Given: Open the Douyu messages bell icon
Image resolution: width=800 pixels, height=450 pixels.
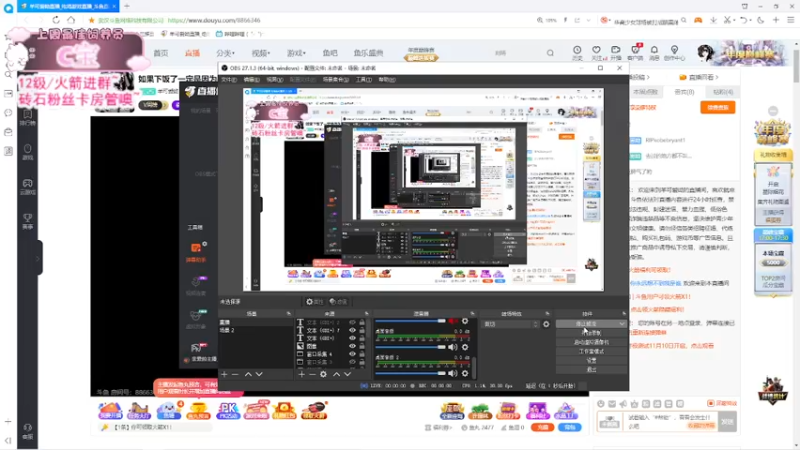Looking at the screenshot, I should click(654, 50).
